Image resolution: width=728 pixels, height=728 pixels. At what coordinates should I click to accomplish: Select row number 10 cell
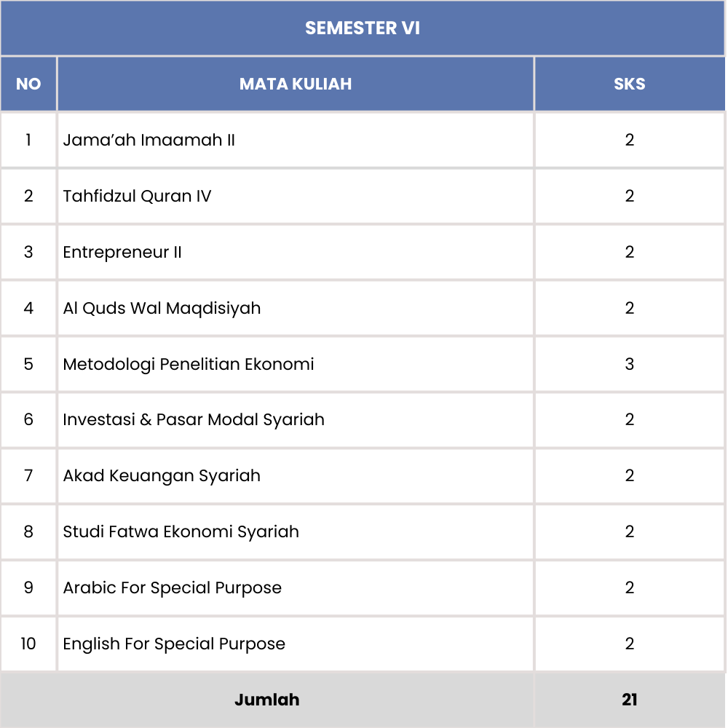[x=28, y=644]
